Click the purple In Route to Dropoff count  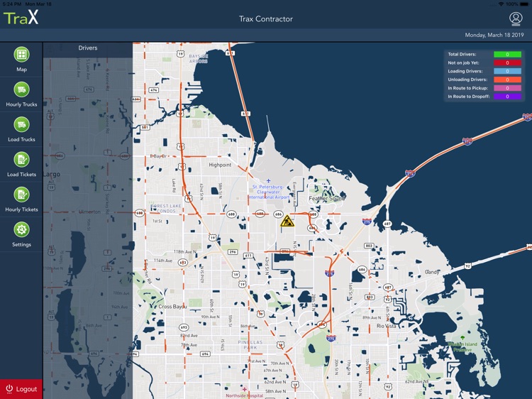click(506, 97)
